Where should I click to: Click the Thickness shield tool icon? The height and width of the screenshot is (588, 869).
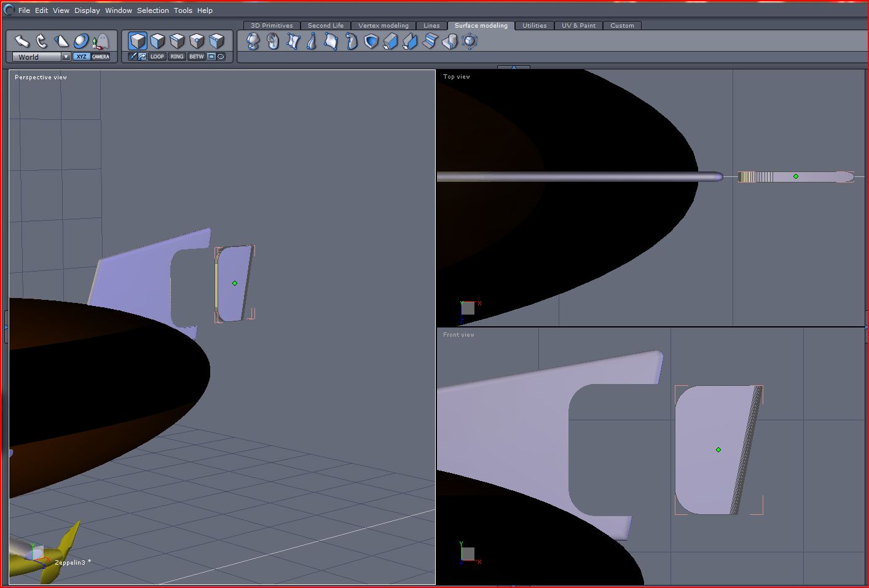(x=371, y=41)
